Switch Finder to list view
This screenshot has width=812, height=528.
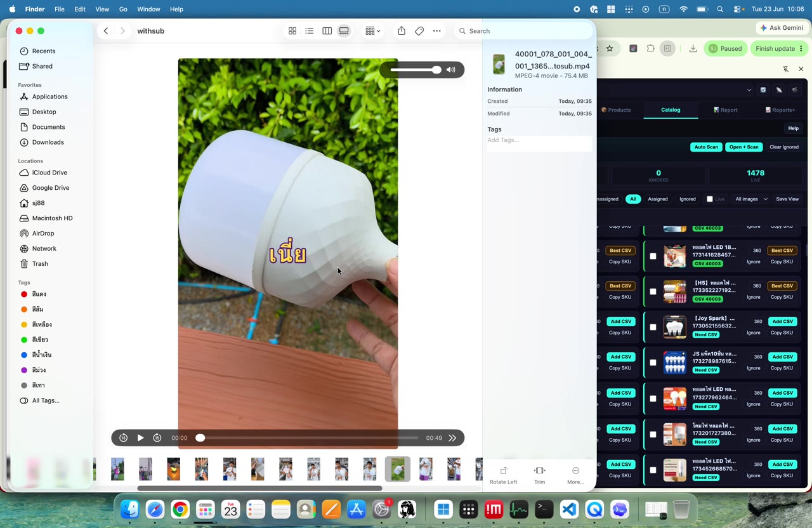[x=310, y=30]
